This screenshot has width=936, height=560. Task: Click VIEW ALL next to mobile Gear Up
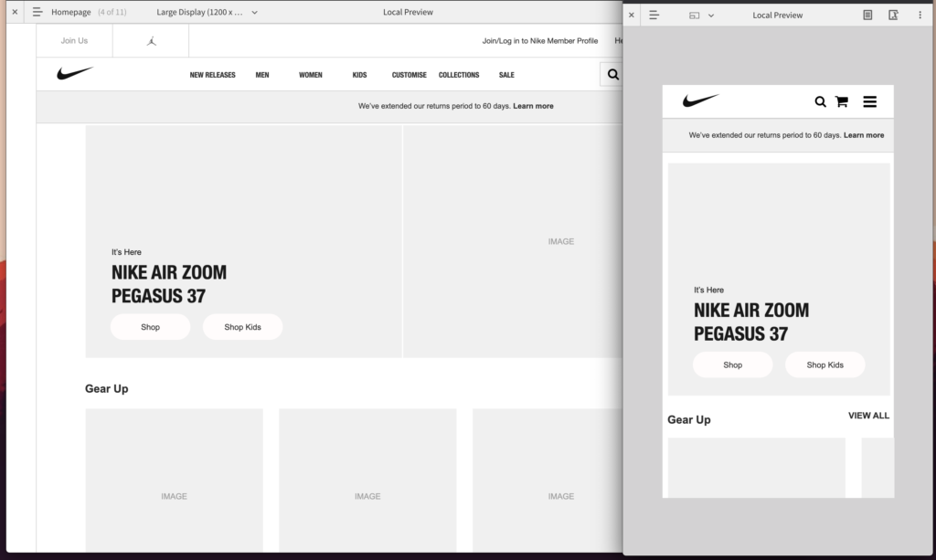tap(868, 416)
